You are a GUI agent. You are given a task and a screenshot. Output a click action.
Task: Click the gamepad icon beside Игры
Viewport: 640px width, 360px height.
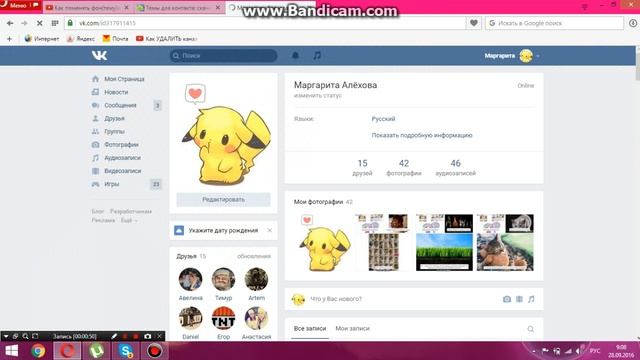pos(96,184)
